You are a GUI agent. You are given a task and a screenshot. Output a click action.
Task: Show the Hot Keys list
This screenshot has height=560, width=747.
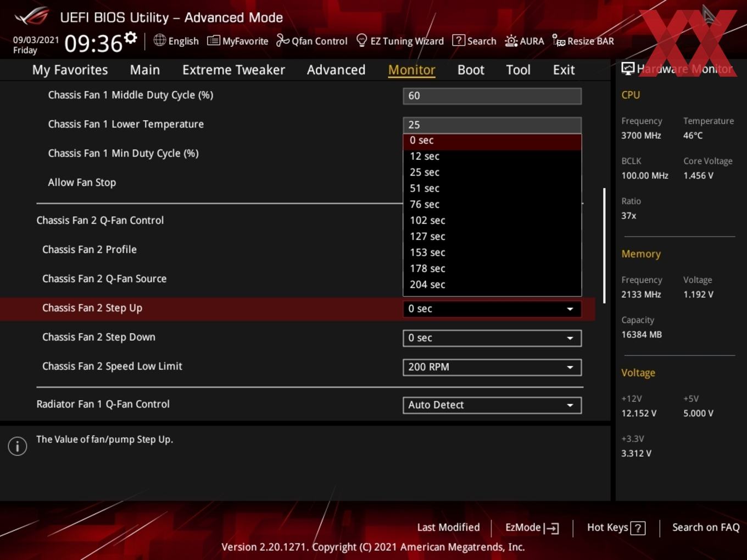click(x=616, y=528)
